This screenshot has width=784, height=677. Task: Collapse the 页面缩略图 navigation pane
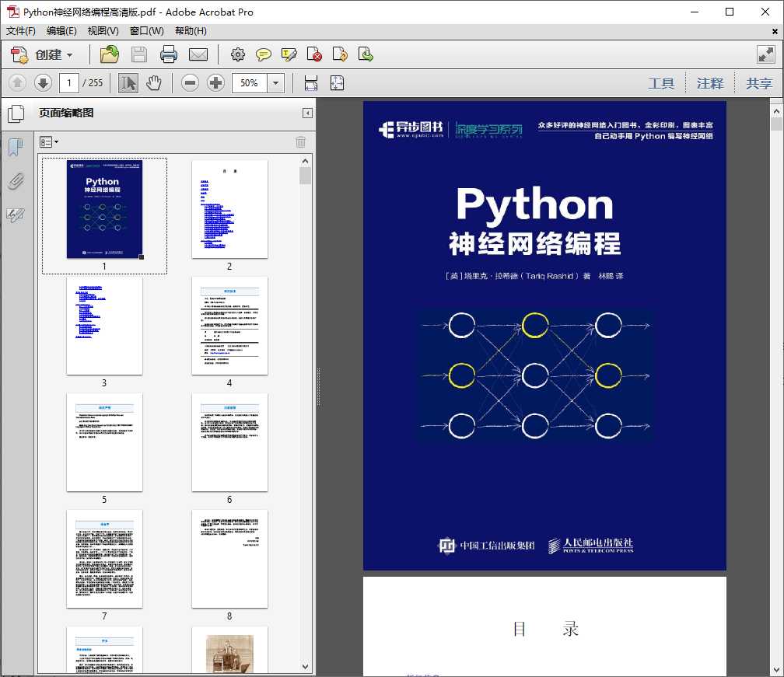coord(307,113)
